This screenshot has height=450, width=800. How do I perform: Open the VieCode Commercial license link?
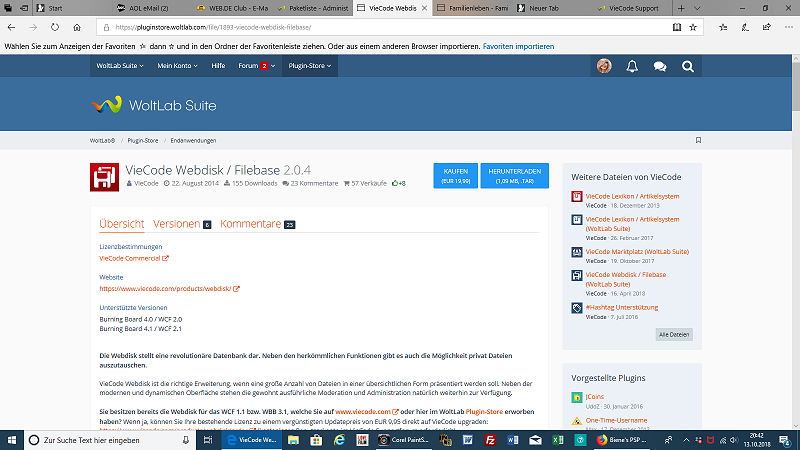134,258
